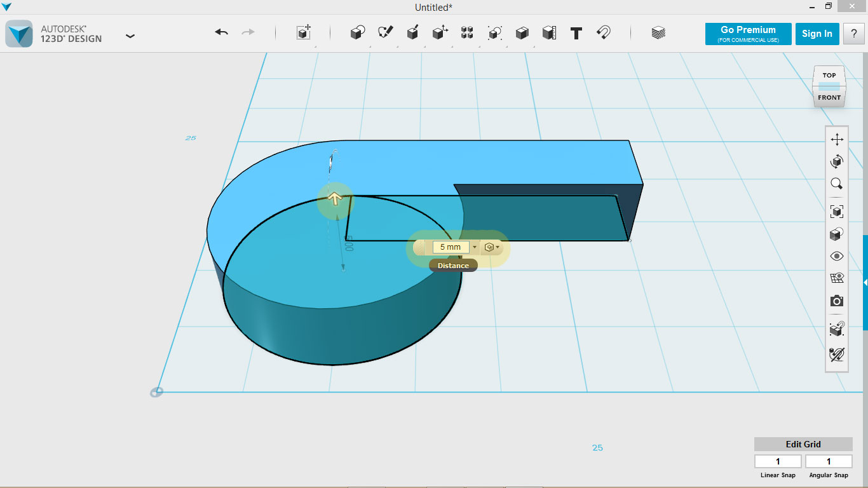Click the 5 mm distance field
The height and width of the screenshot is (488, 868).
451,247
